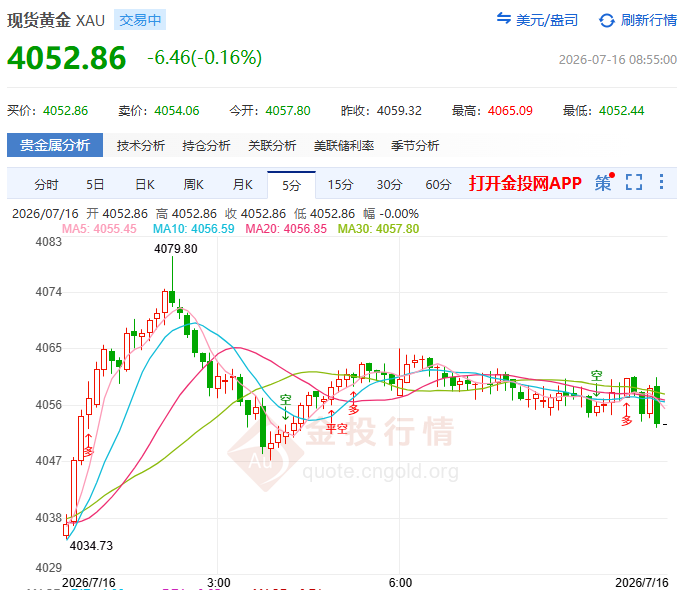Click the MA10: 4056.59 legend
This screenshot has height=590, width=683.
pyautogui.click(x=193, y=229)
